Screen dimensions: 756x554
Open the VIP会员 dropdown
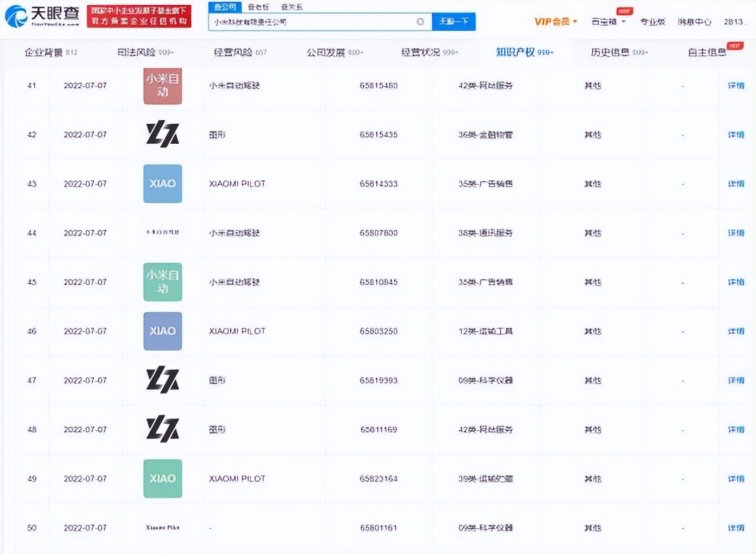tap(556, 22)
